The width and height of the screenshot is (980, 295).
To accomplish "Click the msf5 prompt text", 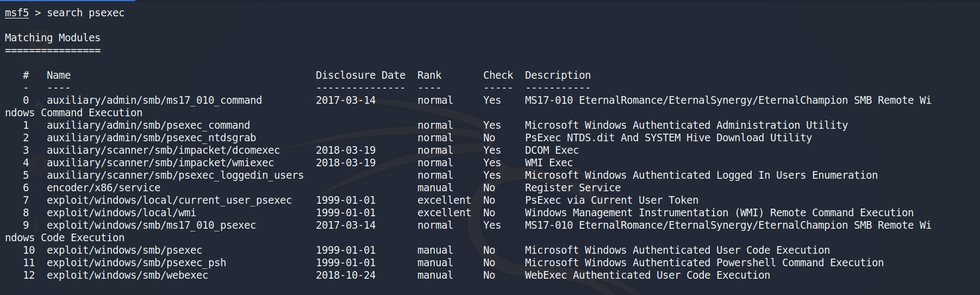I will (x=16, y=12).
